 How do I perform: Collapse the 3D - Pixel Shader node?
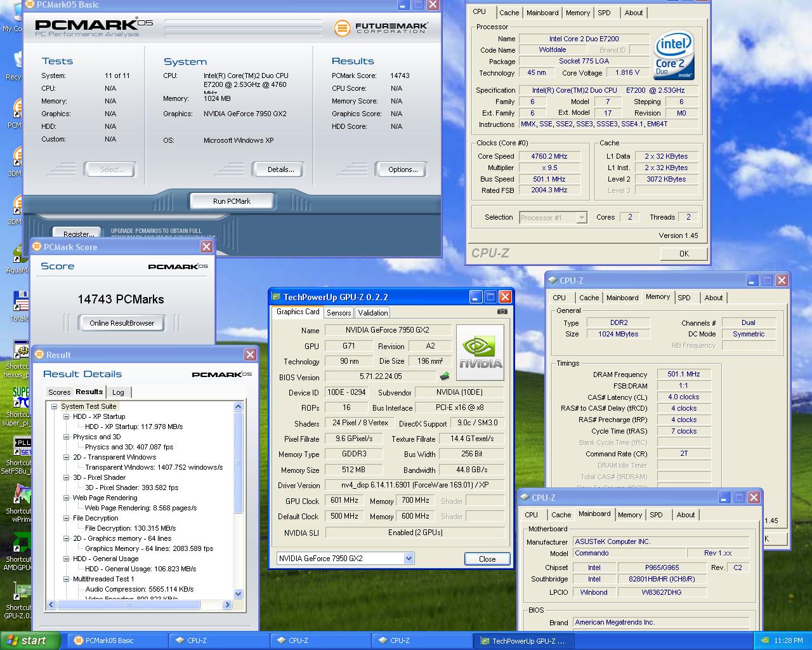67,477
